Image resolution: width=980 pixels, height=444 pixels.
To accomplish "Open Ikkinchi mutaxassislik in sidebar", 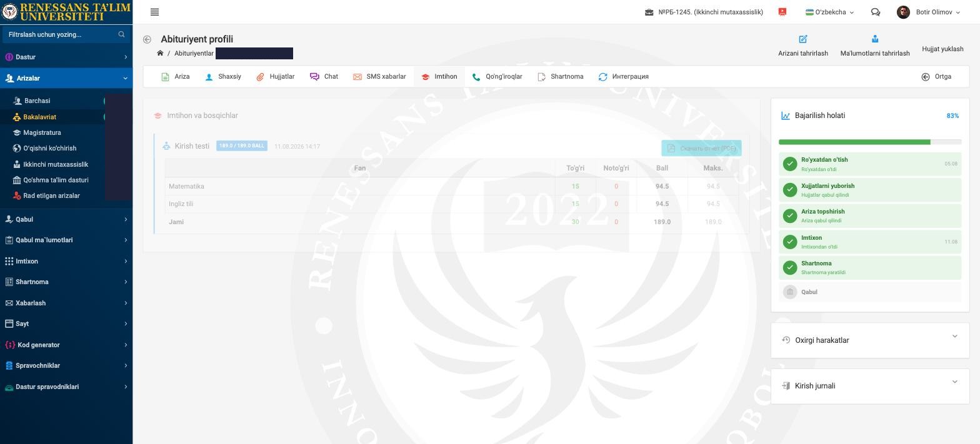I will click(55, 164).
